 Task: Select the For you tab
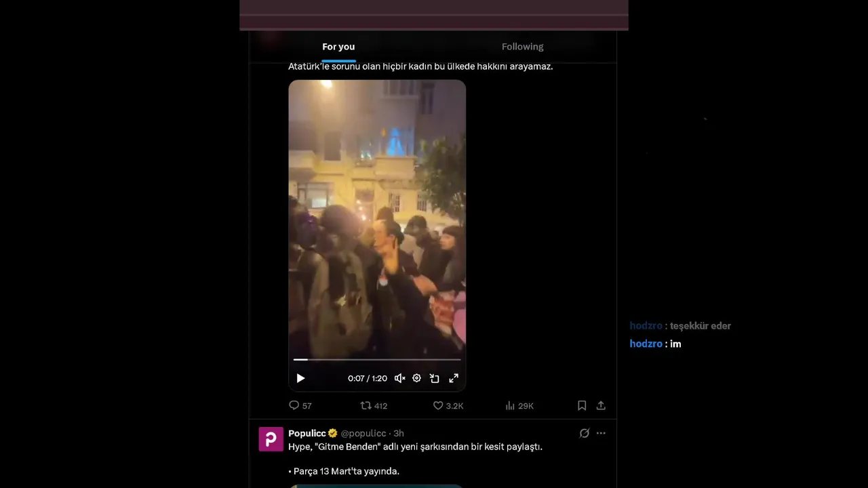click(338, 47)
